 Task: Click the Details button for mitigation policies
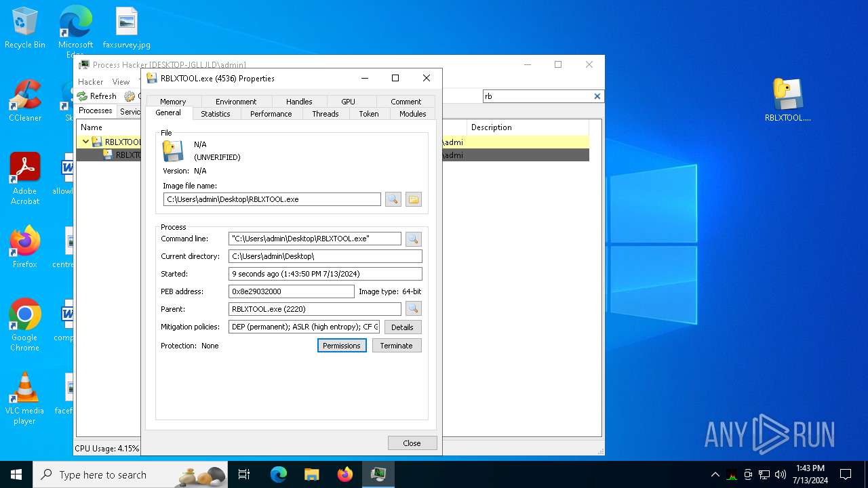(x=402, y=327)
